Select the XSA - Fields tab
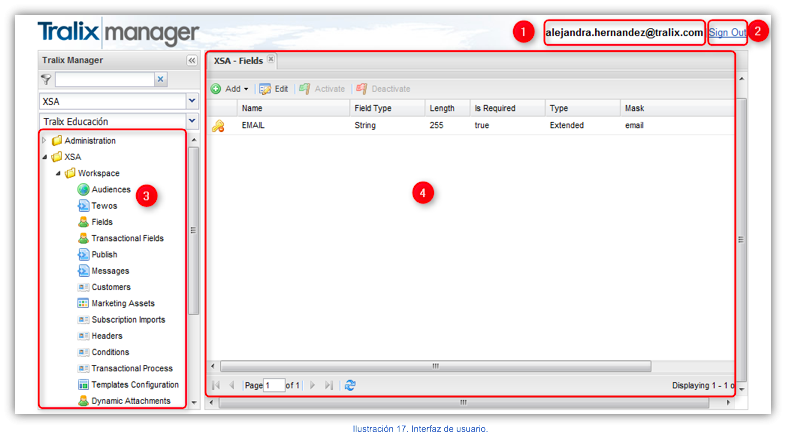The height and width of the screenshot is (440, 786). (238, 61)
